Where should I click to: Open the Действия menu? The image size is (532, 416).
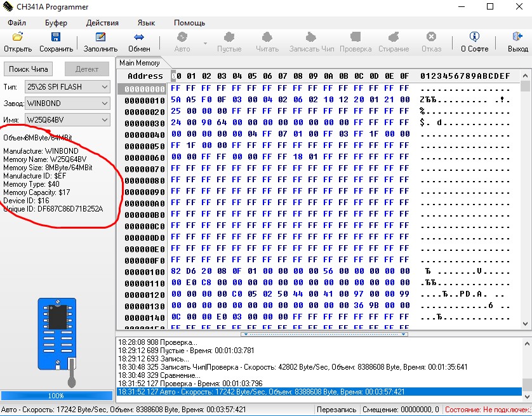pos(102,23)
